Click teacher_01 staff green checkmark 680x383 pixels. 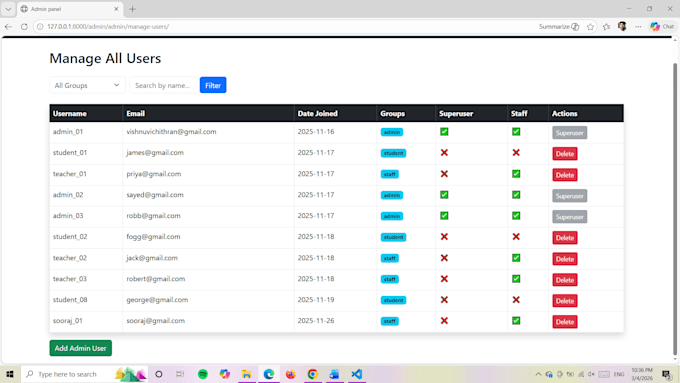(x=516, y=173)
